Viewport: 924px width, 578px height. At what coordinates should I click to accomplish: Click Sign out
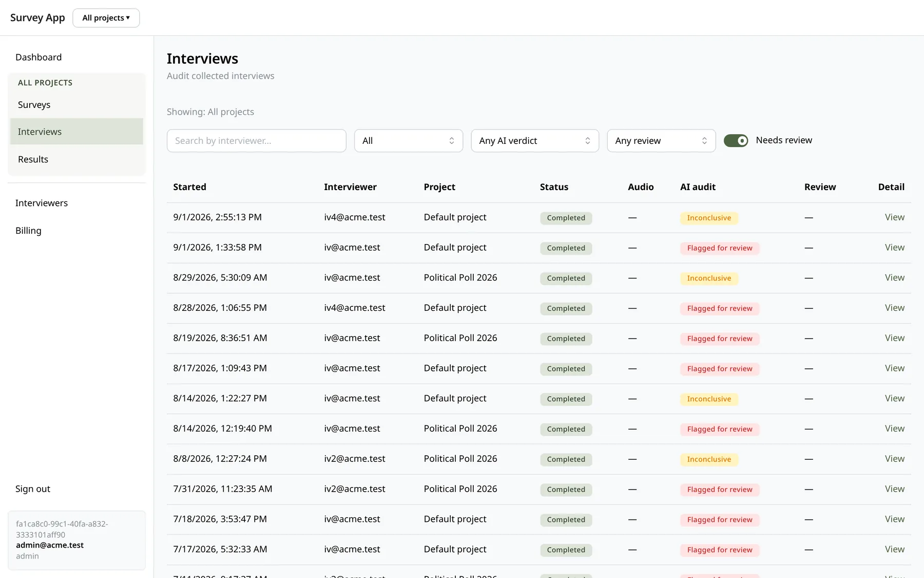click(33, 489)
